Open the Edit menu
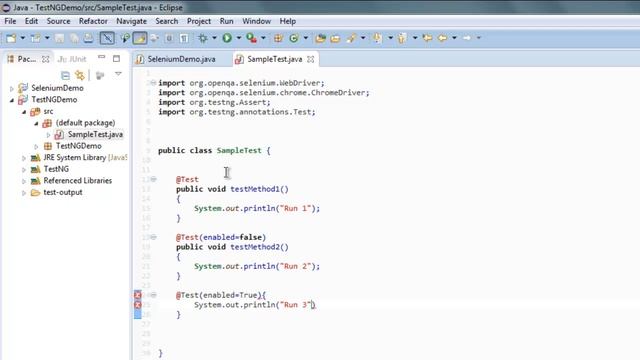Viewport: 640px width, 360px height. tap(31, 21)
